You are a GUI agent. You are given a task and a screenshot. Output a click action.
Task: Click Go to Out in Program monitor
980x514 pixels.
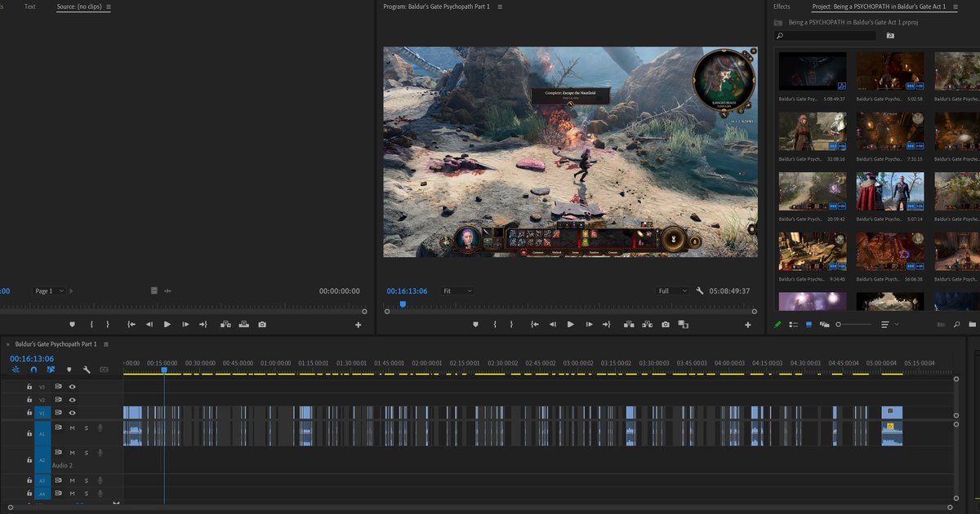coord(606,324)
